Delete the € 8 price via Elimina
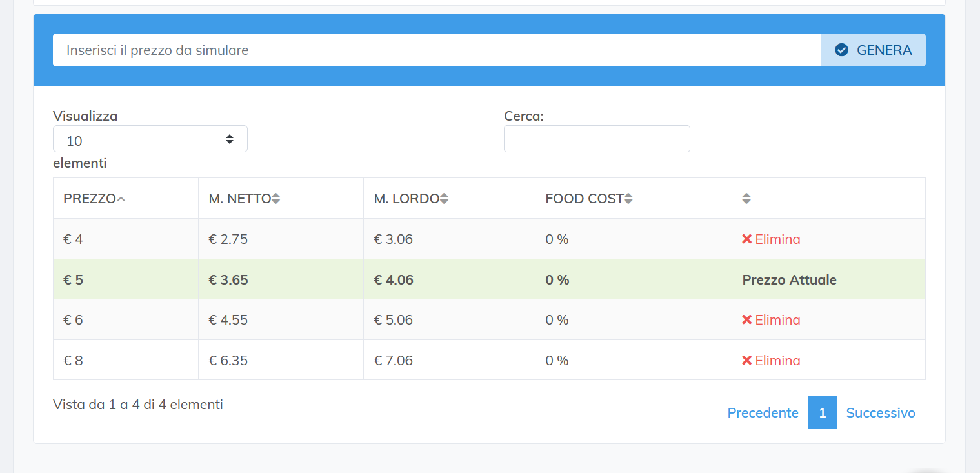Viewport: 980px width, 473px height. 777,361
